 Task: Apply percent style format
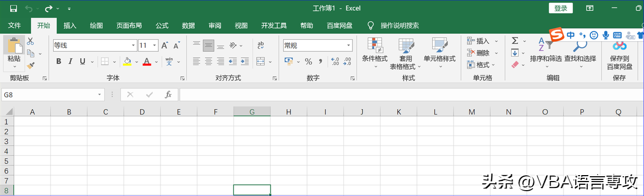(x=308, y=62)
